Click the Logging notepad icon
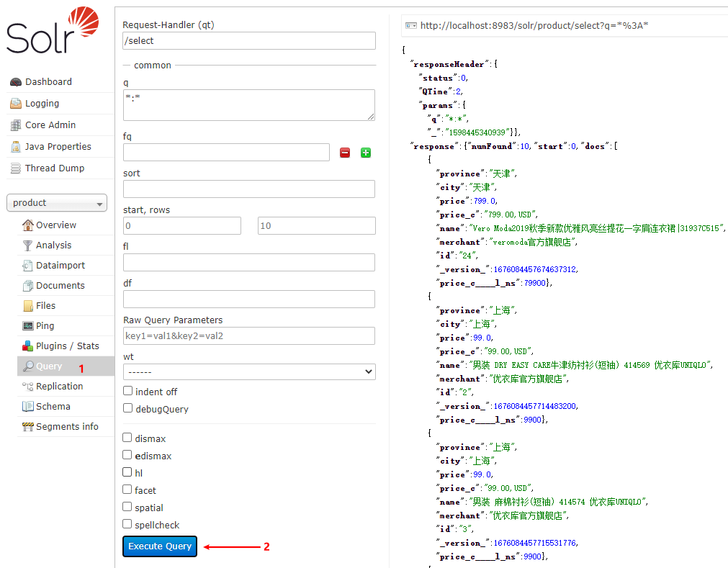Screen dimensions: 728x568 pyautogui.click(x=16, y=104)
